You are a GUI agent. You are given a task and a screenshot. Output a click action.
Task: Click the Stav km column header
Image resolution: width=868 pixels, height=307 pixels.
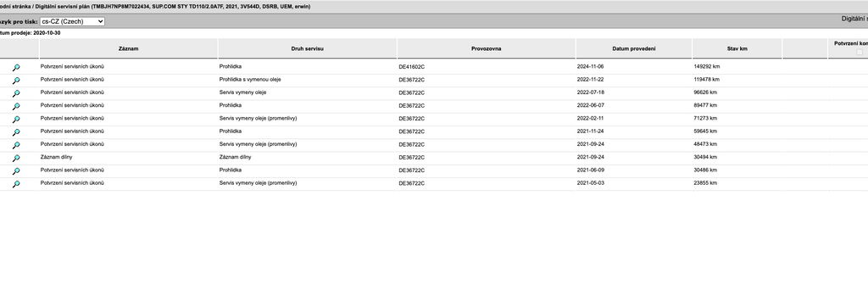click(x=737, y=49)
